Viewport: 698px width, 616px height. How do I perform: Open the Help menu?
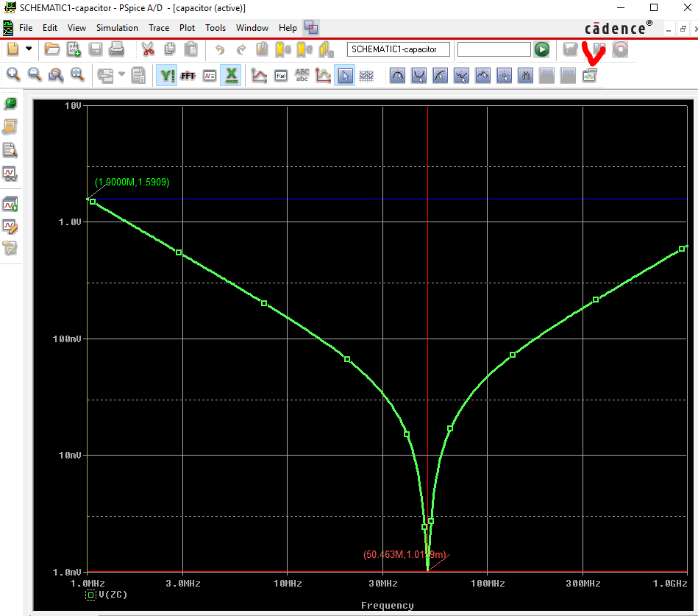(x=288, y=28)
